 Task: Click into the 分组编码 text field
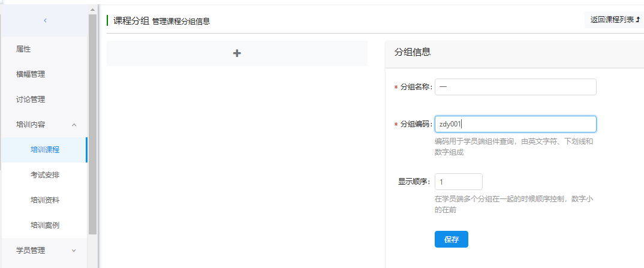pyautogui.click(x=515, y=124)
